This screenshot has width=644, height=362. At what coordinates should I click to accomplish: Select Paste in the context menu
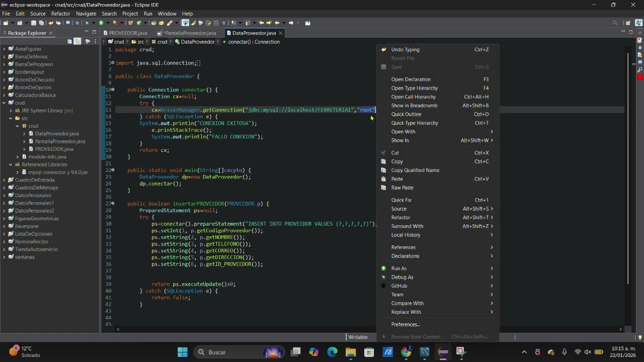point(438,179)
